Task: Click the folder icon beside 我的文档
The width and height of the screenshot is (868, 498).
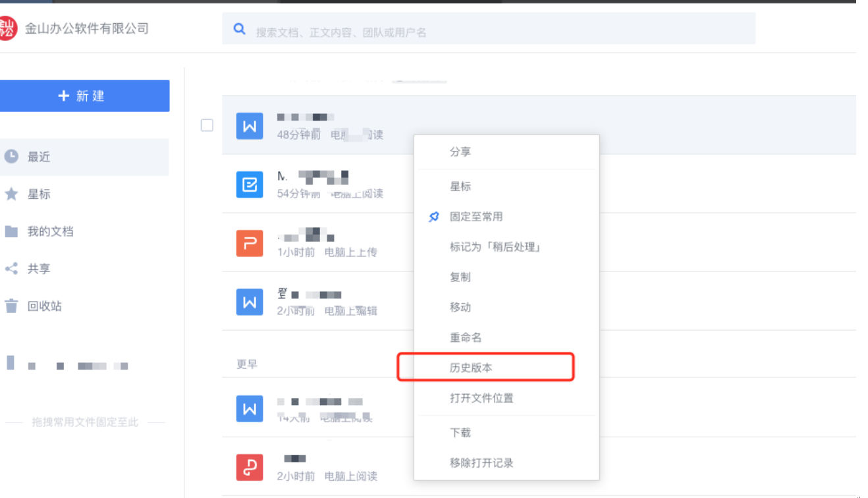Action: (11, 231)
